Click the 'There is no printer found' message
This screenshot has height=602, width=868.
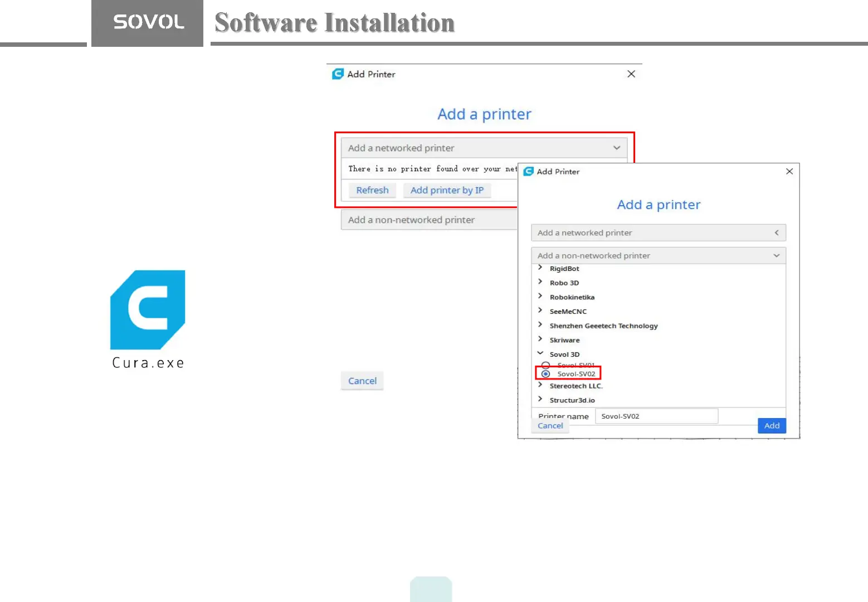point(432,169)
